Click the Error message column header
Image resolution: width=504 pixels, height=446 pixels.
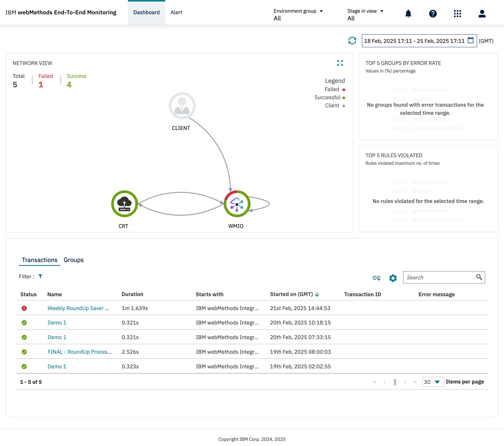[436, 294]
